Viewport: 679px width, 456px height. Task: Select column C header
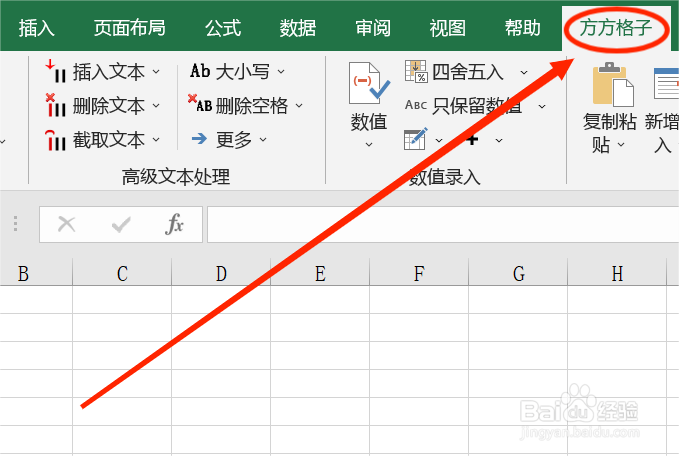[x=122, y=272]
